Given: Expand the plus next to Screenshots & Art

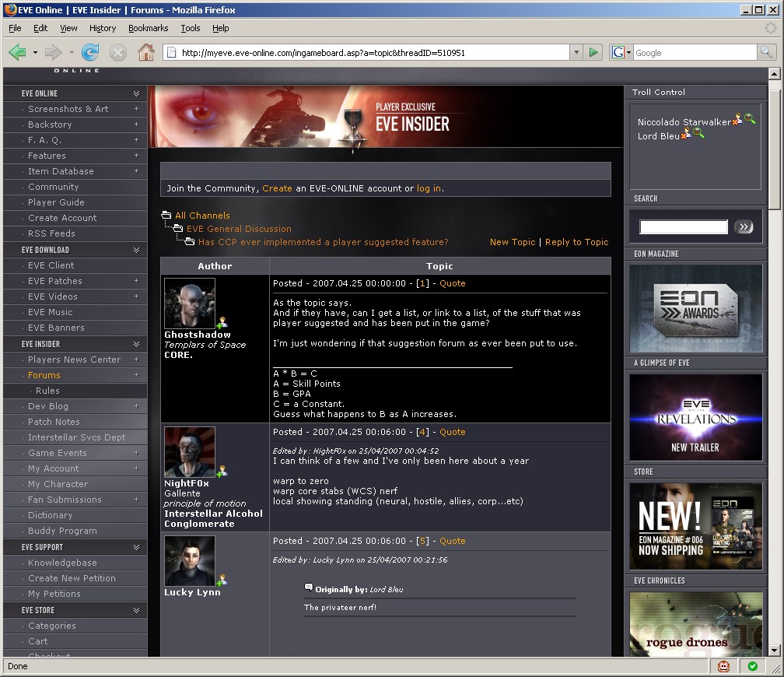Looking at the screenshot, I should (x=137, y=109).
